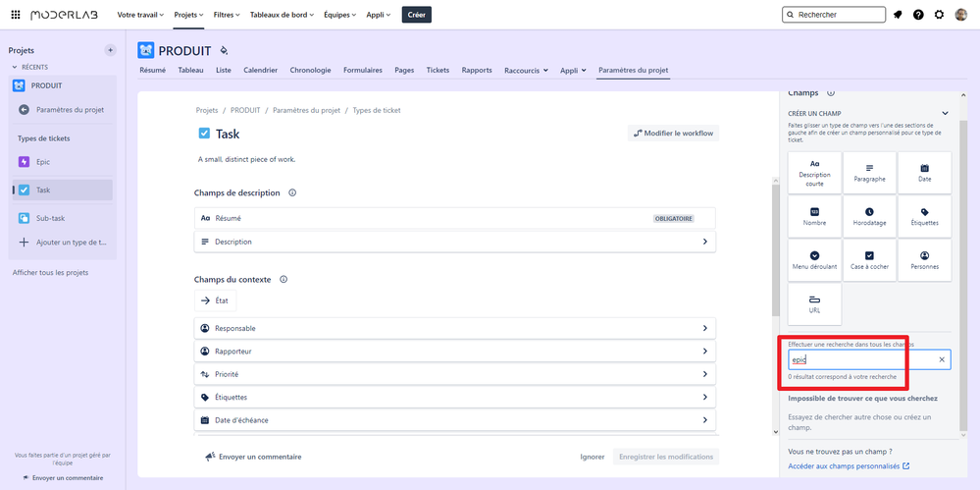The height and width of the screenshot is (490, 980).
Task: Collapse the Récents projects group
Action: [15, 67]
